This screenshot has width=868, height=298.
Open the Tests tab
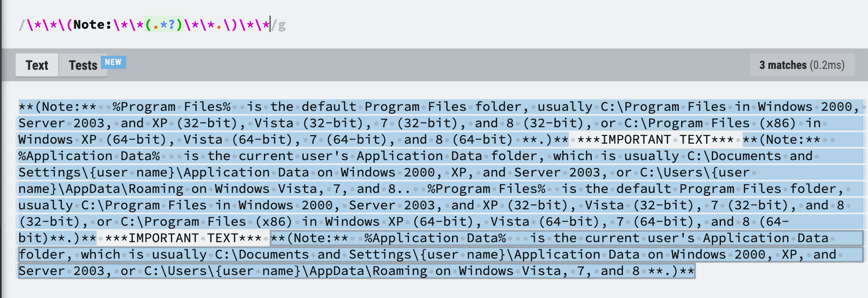tap(83, 64)
